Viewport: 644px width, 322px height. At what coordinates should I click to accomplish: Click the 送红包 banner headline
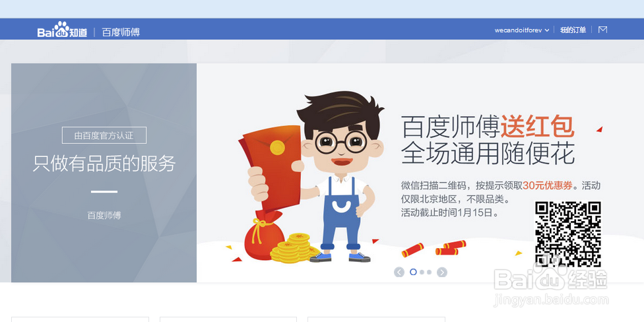click(537, 127)
